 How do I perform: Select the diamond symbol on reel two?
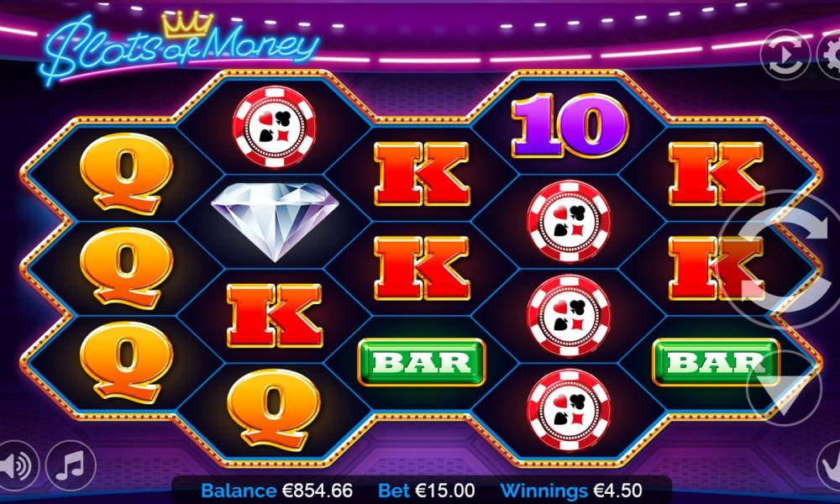click(275, 221)
